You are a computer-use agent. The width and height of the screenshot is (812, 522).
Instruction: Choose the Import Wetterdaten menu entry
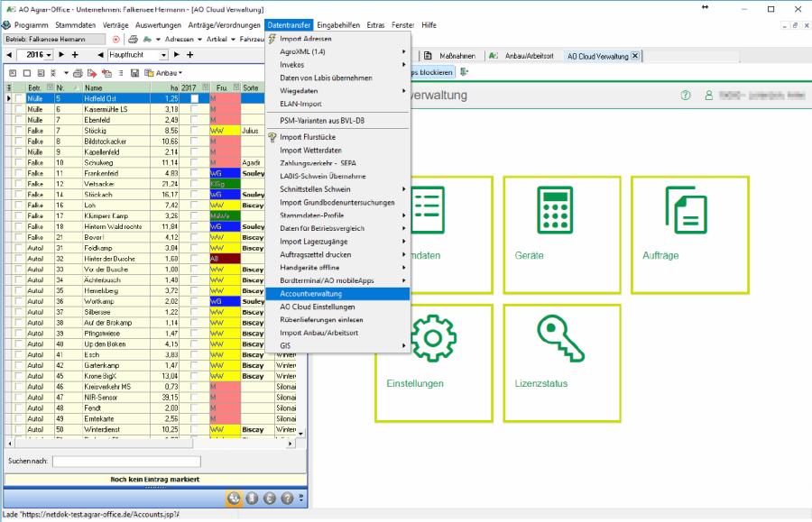310,150
